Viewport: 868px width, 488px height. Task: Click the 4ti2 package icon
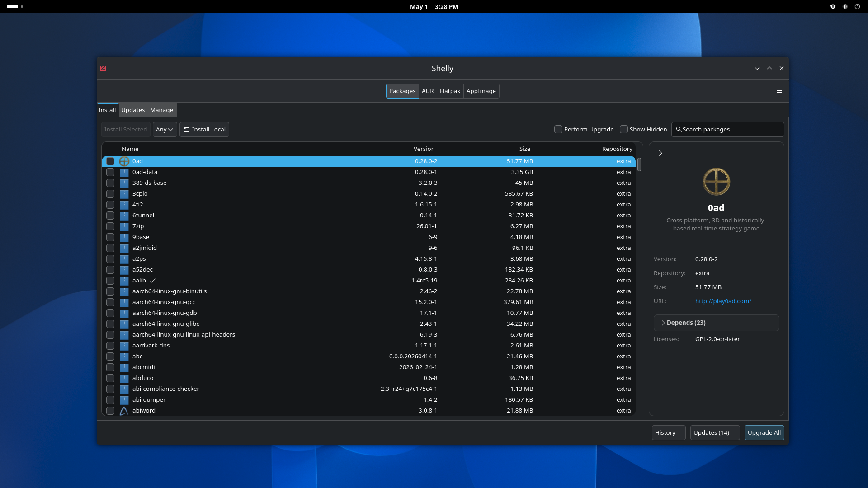[x=124, y=205]
